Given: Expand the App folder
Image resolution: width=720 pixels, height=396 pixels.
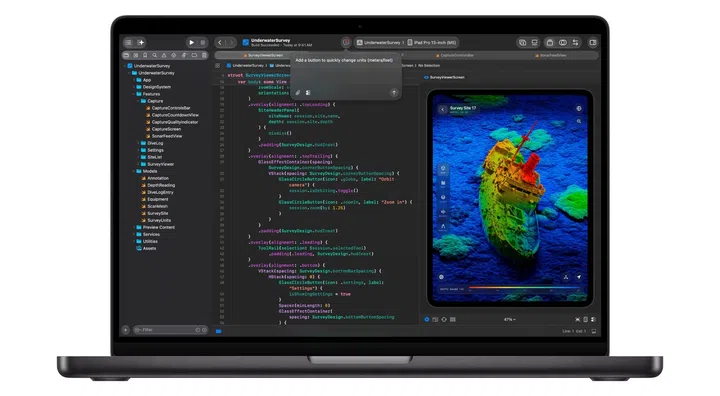Looking at the screenshot, I should point(134,80).
